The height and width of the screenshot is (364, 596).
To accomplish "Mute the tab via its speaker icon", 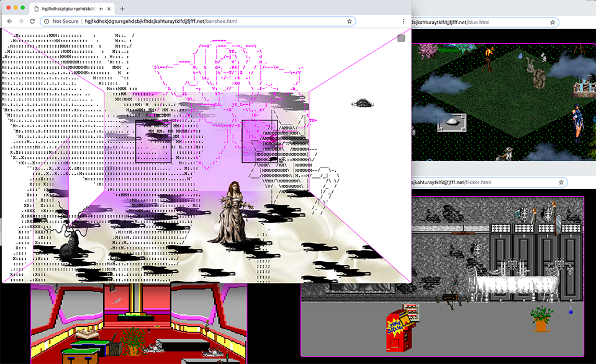I will (x=101, y=9).
